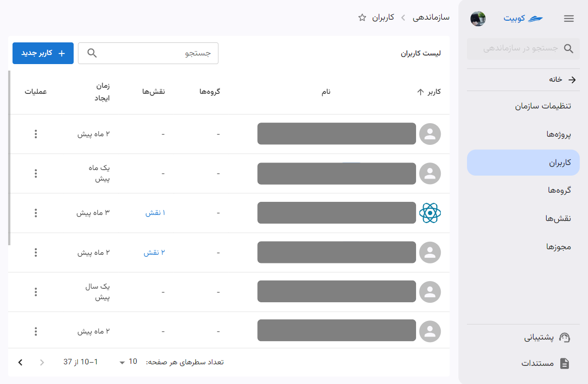Open مجوزها in the sidebar
Viewport: 588px width, 384px height.
[x=523, y=247]
